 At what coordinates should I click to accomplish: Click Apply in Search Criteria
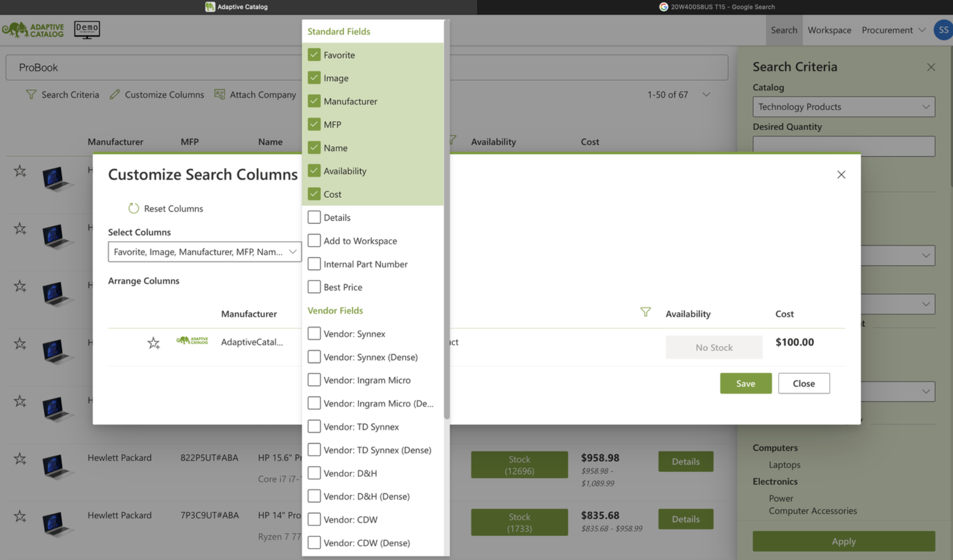(843, 541)
